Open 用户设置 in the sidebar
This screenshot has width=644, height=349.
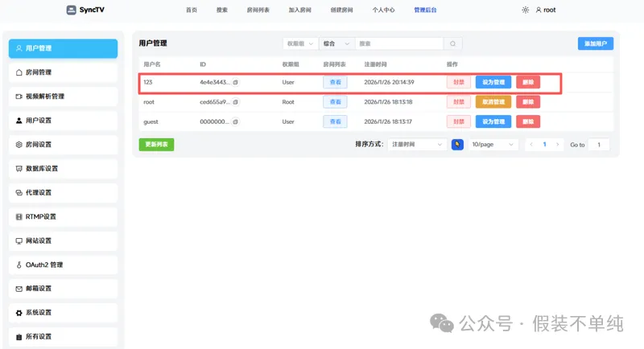(63, 121)
